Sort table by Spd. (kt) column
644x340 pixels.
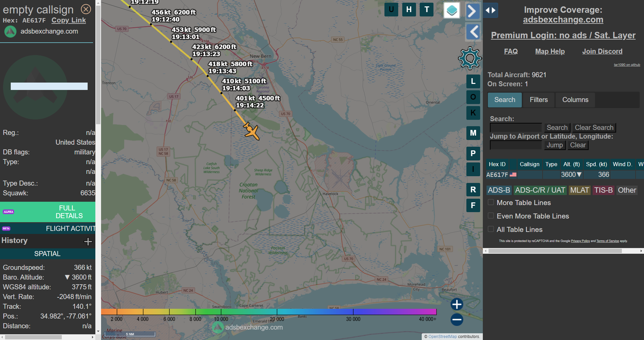[596, 164]
